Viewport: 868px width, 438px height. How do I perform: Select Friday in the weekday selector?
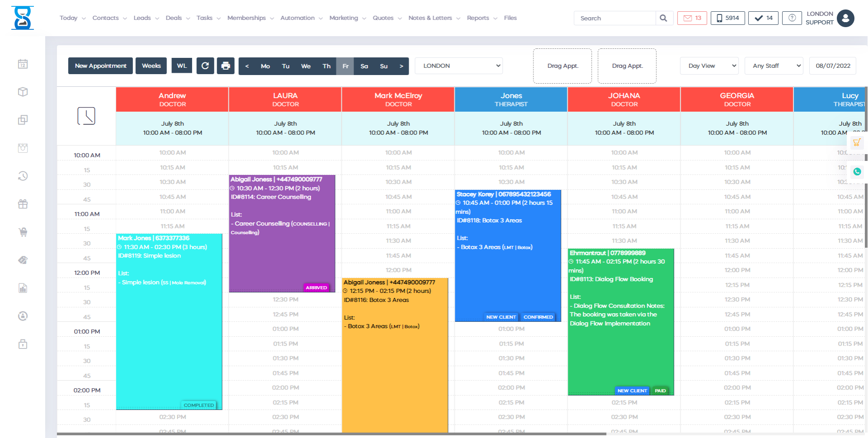[x=345, y=66]
